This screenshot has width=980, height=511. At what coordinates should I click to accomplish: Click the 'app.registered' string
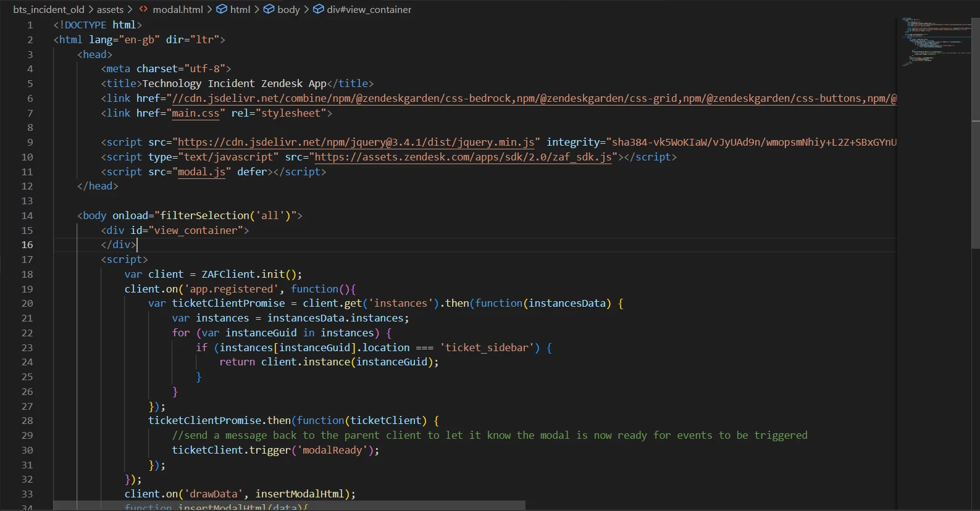tap(231, 289)
